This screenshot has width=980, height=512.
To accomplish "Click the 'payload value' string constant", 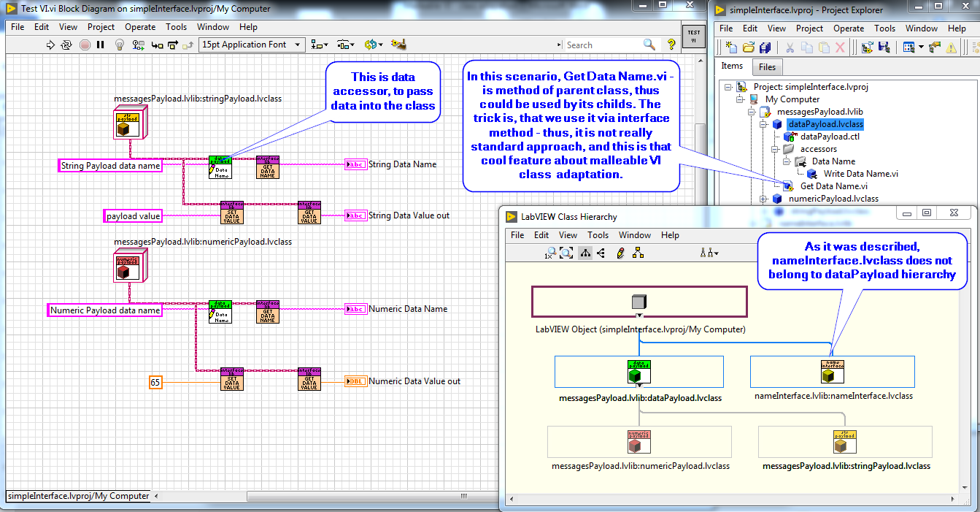I will (133, 215).
